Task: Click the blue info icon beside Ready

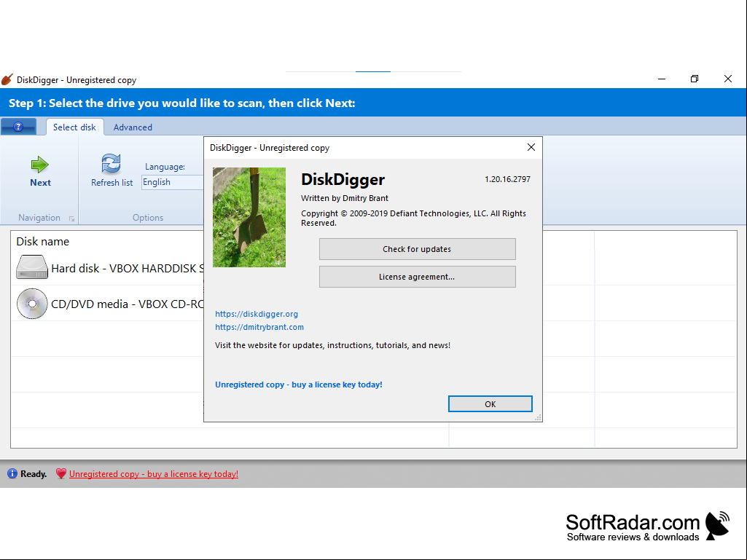Action: (x=12, y=473)
